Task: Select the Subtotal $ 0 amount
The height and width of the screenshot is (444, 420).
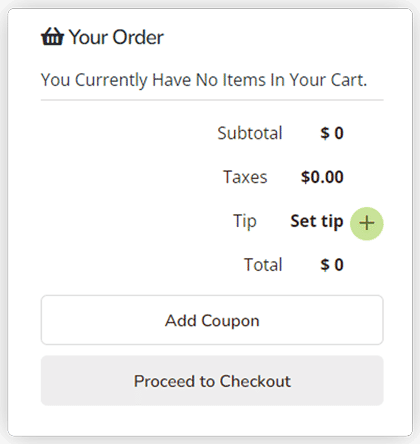Action: point(332,133)
